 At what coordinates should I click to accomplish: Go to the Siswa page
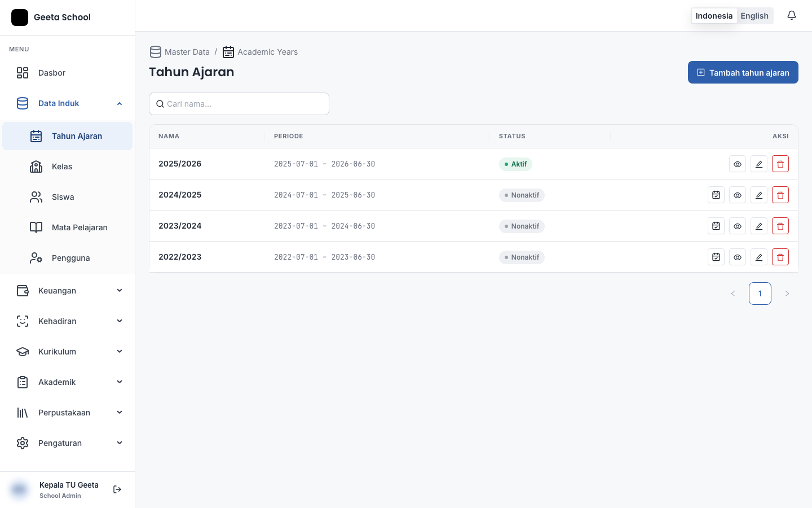(x=68, y=197)
